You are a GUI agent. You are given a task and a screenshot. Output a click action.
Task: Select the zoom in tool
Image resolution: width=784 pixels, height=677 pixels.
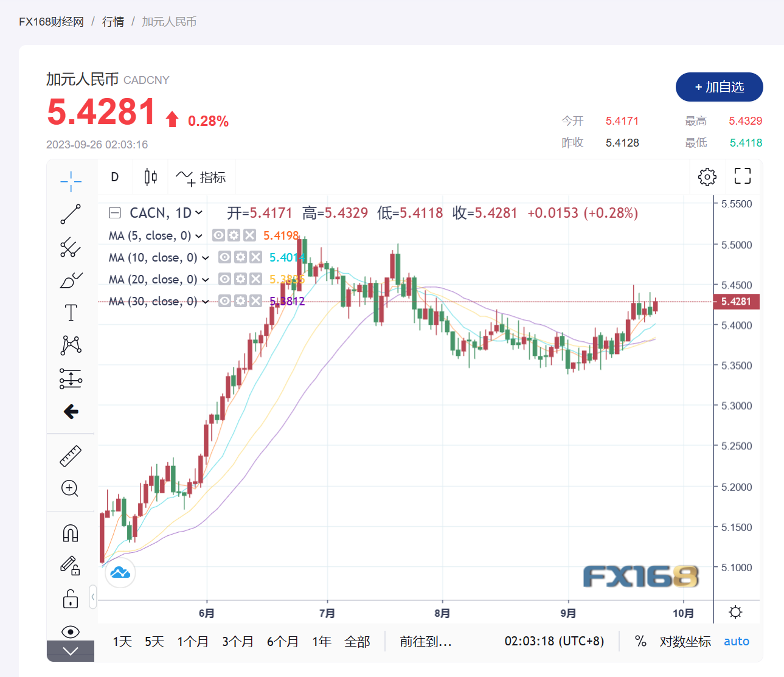pyautogui.click(x=71, y=489)
